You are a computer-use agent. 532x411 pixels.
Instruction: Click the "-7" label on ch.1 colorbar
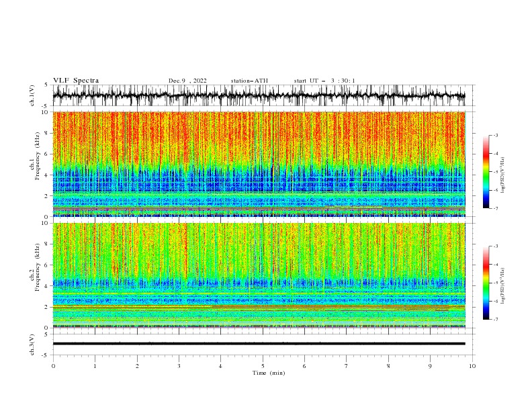(x=496, y=208)
